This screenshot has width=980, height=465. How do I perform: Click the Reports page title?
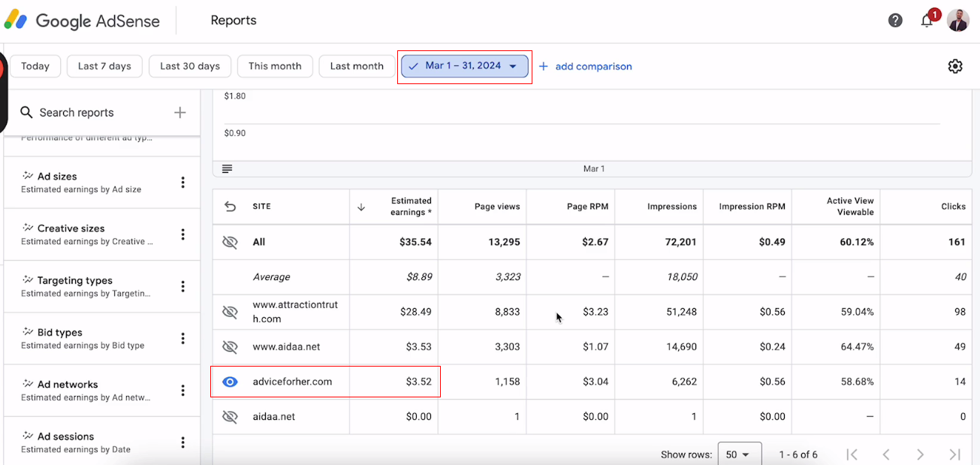point(234,21)
